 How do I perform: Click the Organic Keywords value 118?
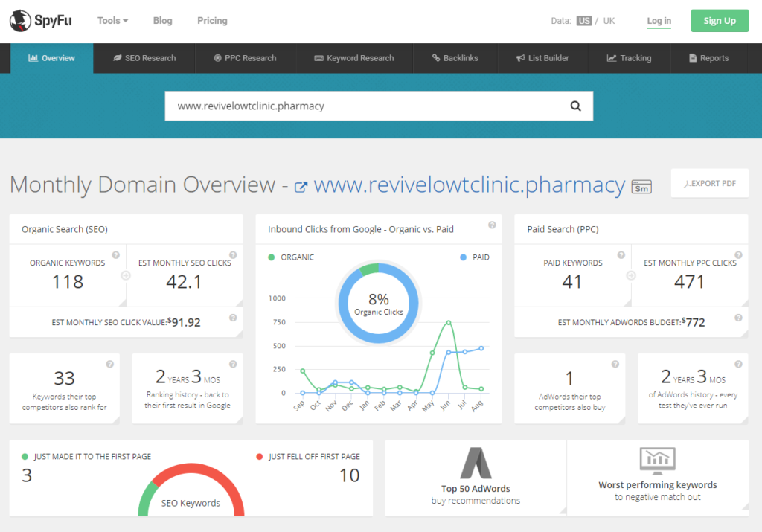(68, 282)
